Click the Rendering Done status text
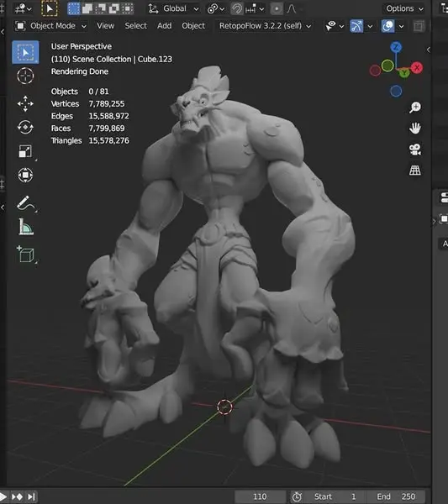This screenshot has width=448, height=504. [80, 71]
